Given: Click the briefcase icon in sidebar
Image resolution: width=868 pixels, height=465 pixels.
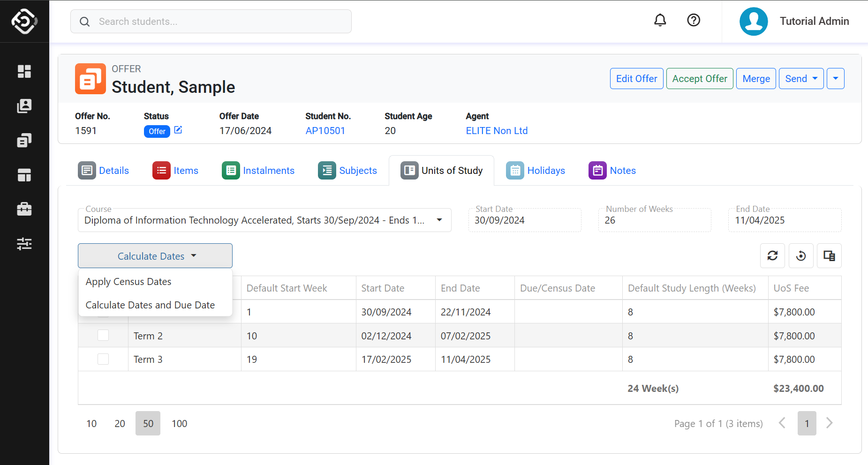Looking at the screenshot, I should click(24, 209).
